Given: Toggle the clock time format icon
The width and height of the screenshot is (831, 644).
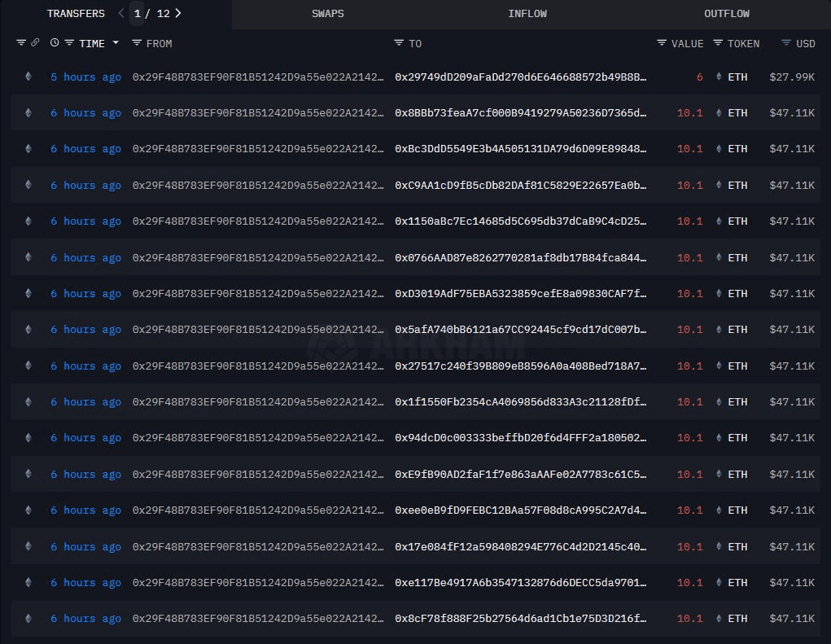Looking at the screenshot, I should (x=55, y=42).
